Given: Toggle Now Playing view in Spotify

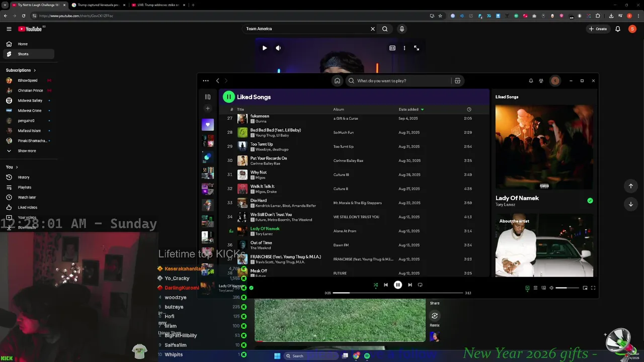Looking at the screenshot, I should 527,288.
